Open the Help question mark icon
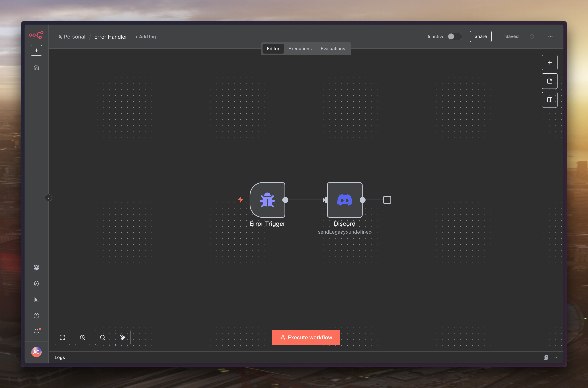The image size is (588, 388). 36,315
